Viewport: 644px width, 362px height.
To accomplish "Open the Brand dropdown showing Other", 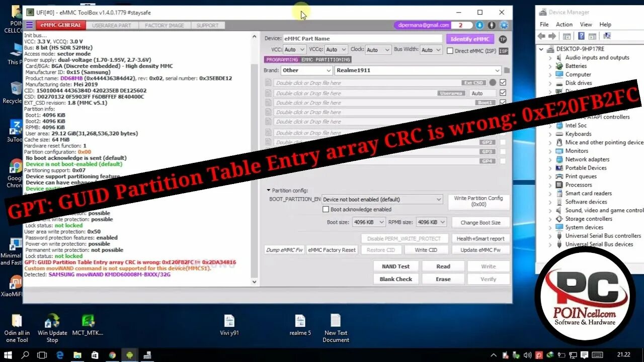I will (306, 70).
